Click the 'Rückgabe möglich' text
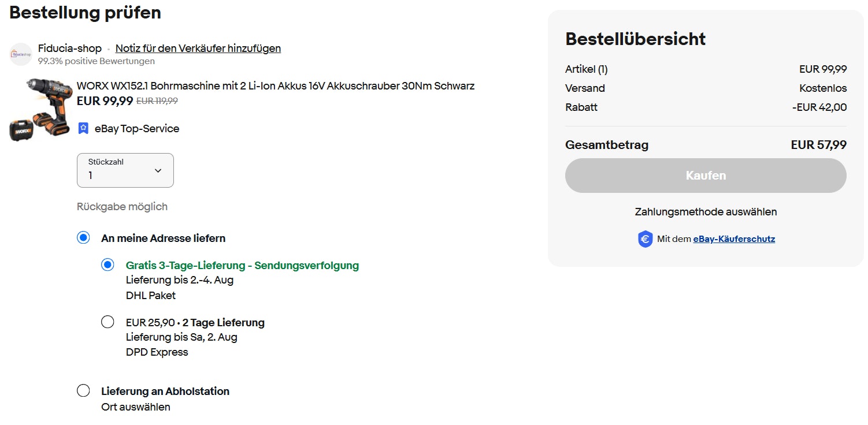Viewport: 868px width, 425px height. point(122,207)
